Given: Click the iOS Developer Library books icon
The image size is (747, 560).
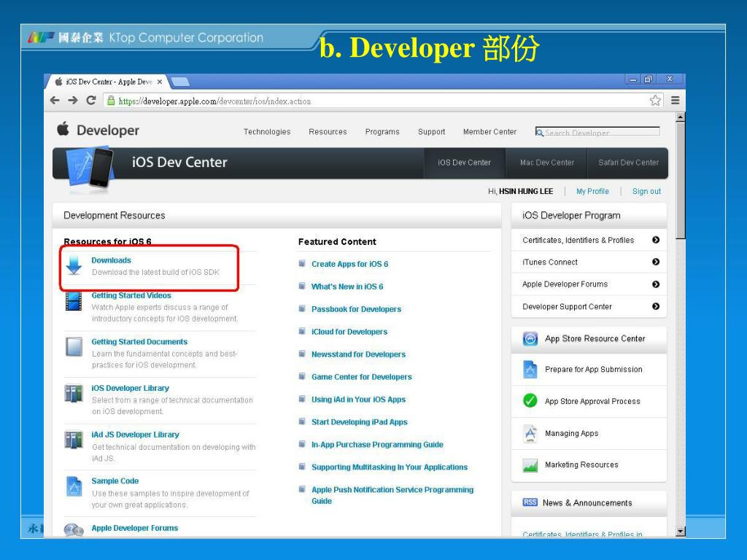Looking at the screenshot, I should coord(74,393).
